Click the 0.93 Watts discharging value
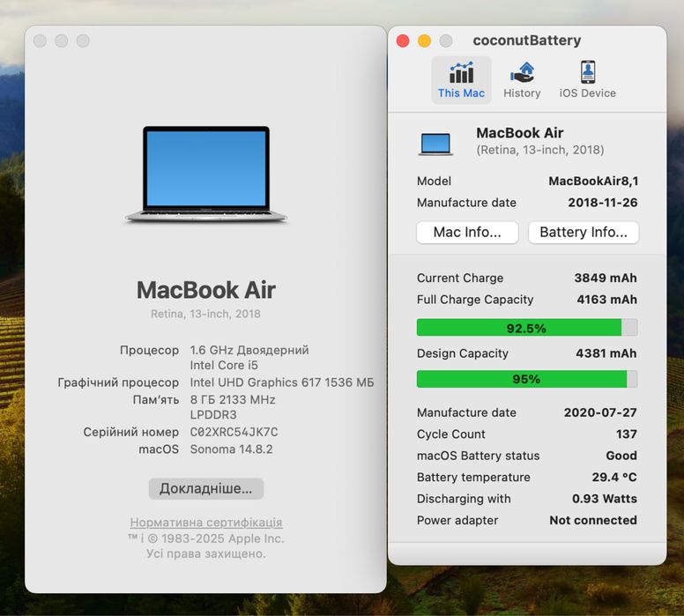Image resolution: width=684 pixels, height=616 pixels. click(x=604, y=499)
